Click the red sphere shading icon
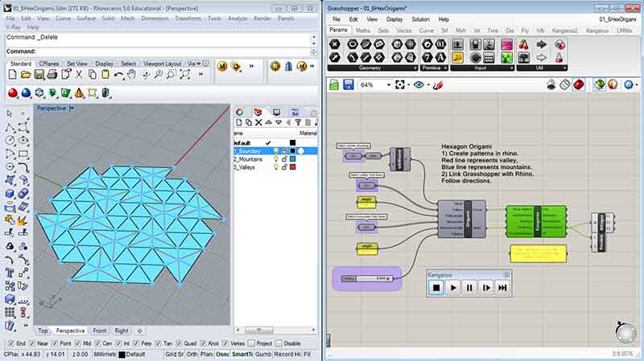 click(13, 93)
